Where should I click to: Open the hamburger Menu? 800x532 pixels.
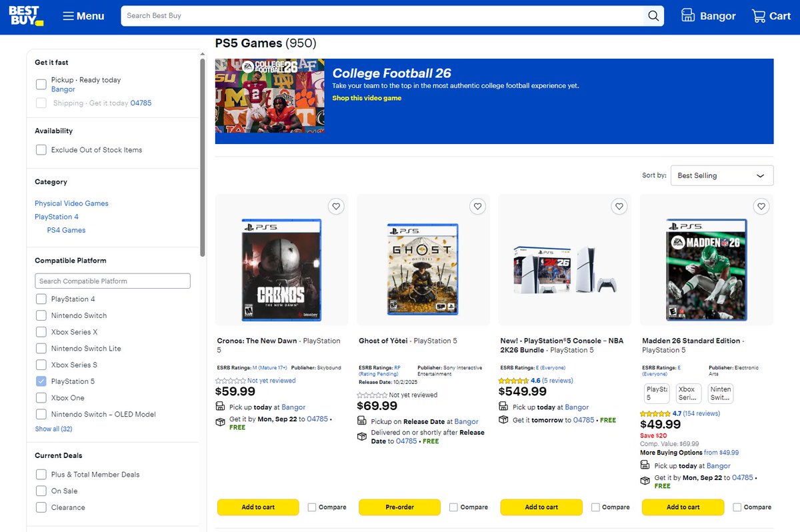(x=83, y=16)
